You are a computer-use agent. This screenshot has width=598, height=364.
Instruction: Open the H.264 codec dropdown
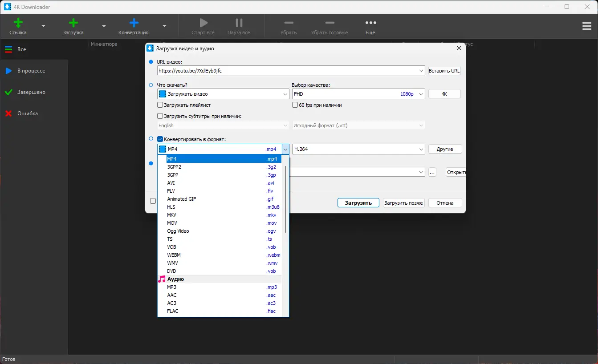420,149
